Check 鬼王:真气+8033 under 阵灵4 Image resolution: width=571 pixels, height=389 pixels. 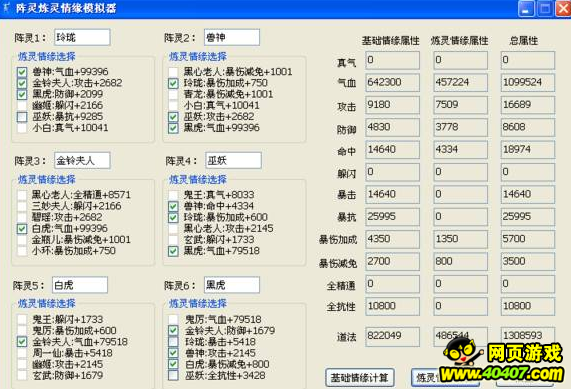(x=173, y=195)
